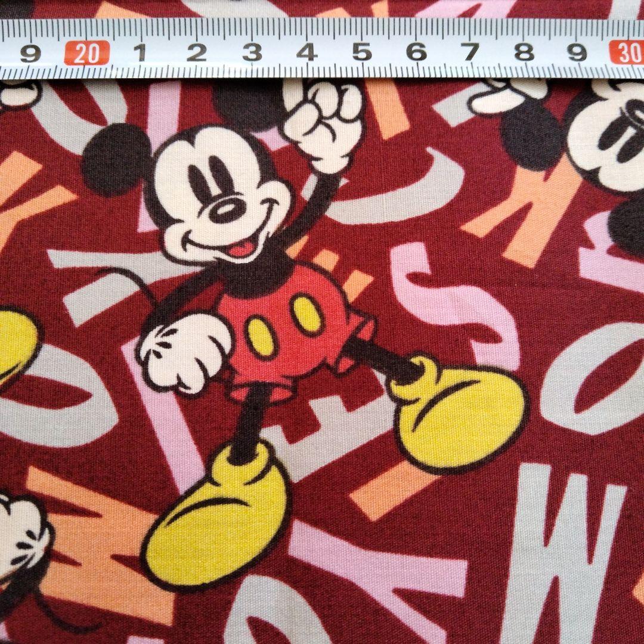Click the red 20 marker on the tape
Image resolution: width=644 pixels, height=644 pixels.
coord(86,53)
